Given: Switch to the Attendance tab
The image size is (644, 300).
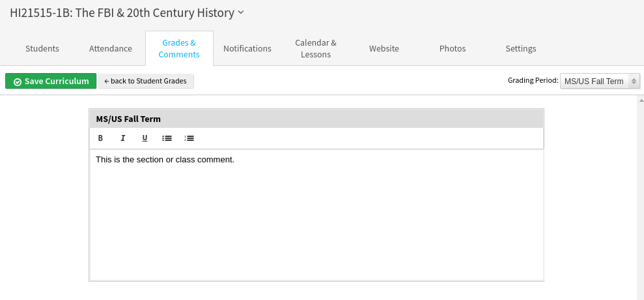Looking at the screenshot, I should [x=111, y=48].
